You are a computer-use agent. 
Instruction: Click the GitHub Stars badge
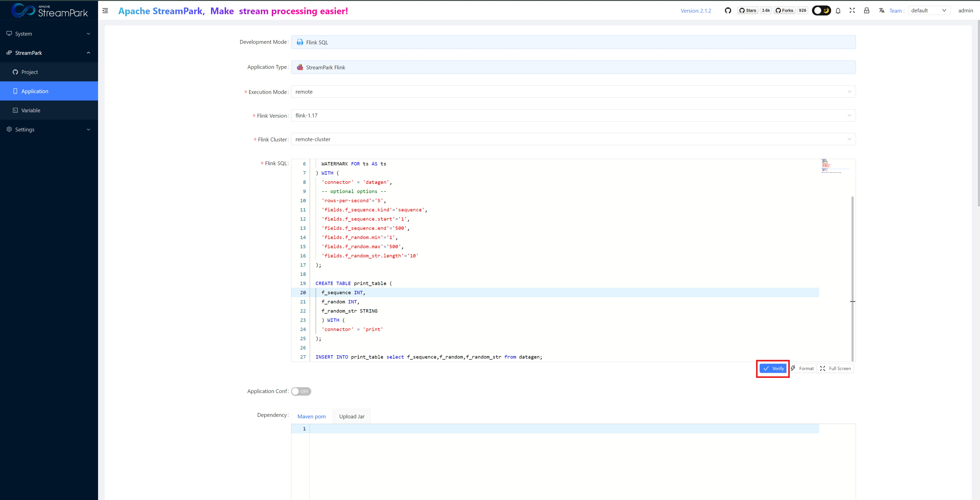pyautogui.click(x=748, y=11)
